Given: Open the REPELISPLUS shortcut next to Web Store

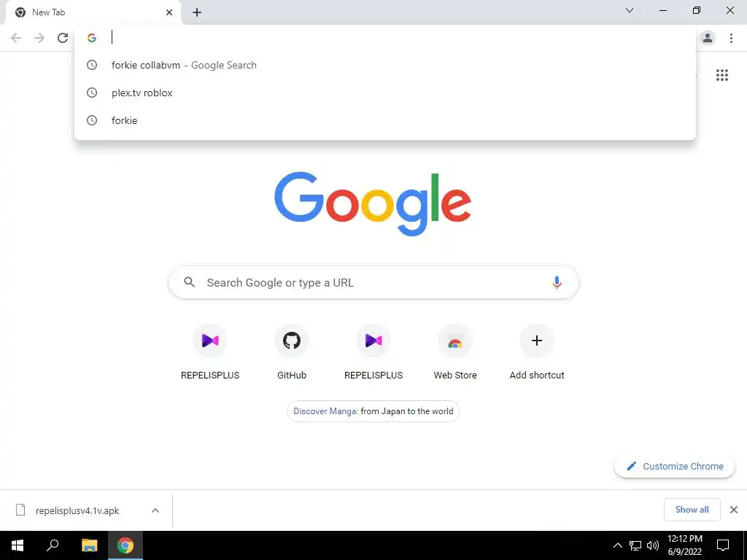Looking at the screenshot, I should point(373,352).
